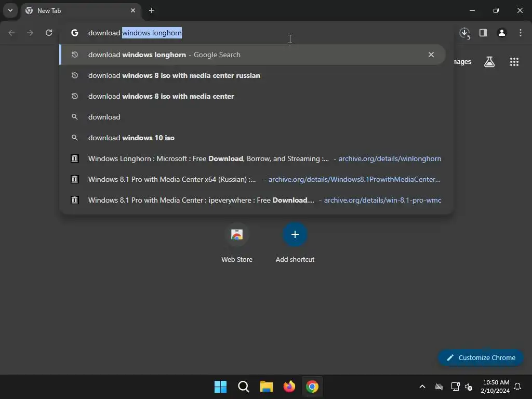Show hidden system tray icons
Screen dimensions: 532x399
click(422, 387)
